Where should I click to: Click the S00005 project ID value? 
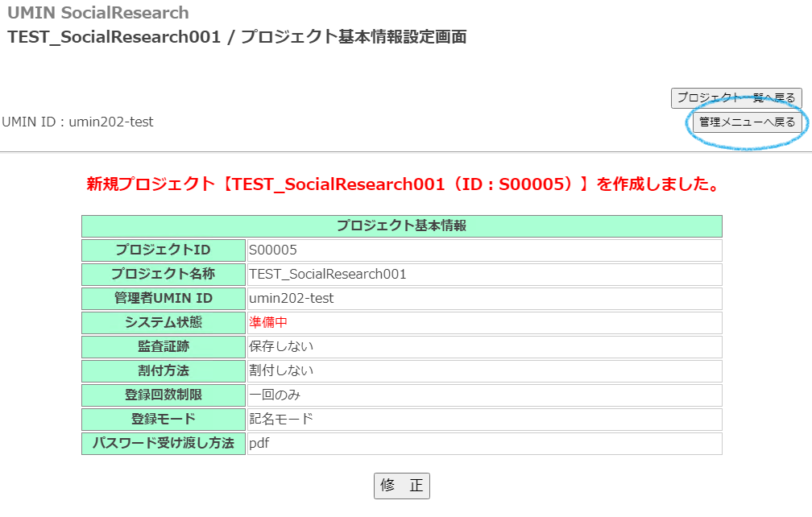tap(273, 250)
